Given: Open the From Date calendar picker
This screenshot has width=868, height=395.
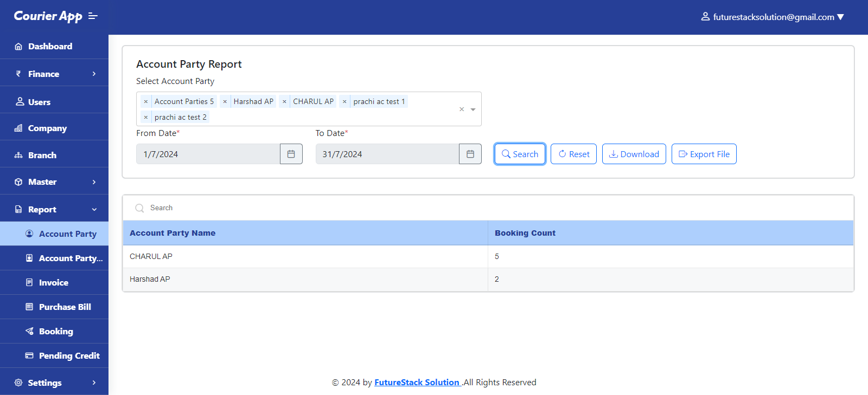Looking at the screenshot, I should [x=291, y=154].
